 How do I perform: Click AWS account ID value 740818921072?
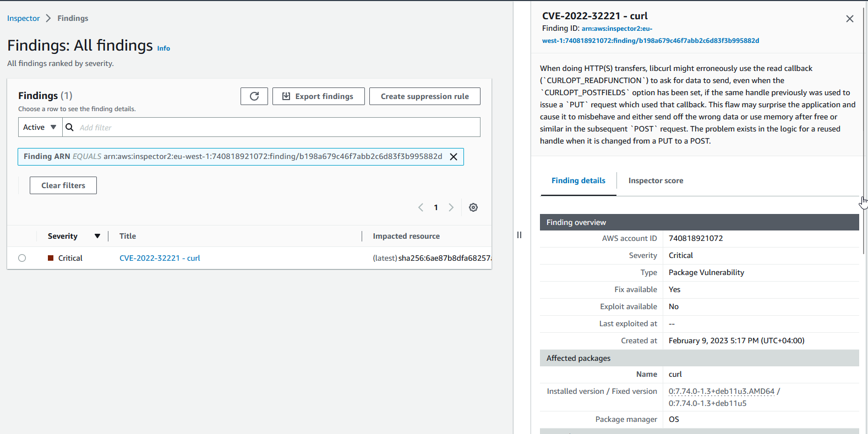[696, 238]
